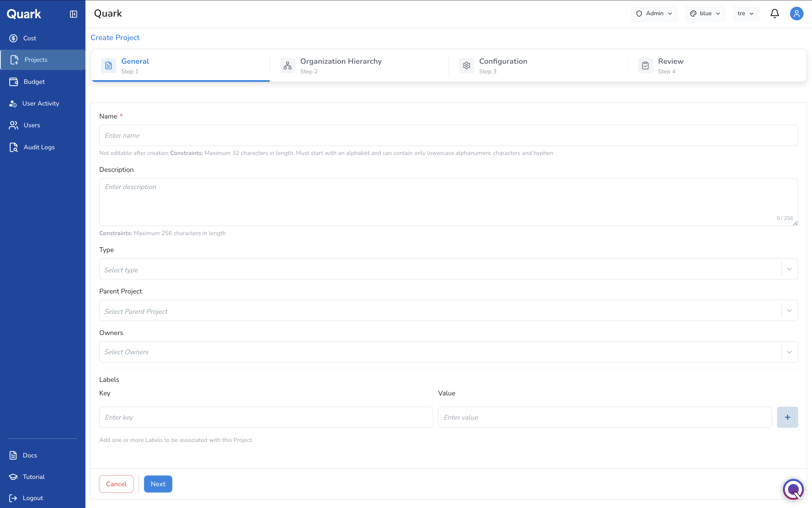The image size is (812, 508).
Task: Open the Select Parent Project combo box
Action: pos(449,310)
